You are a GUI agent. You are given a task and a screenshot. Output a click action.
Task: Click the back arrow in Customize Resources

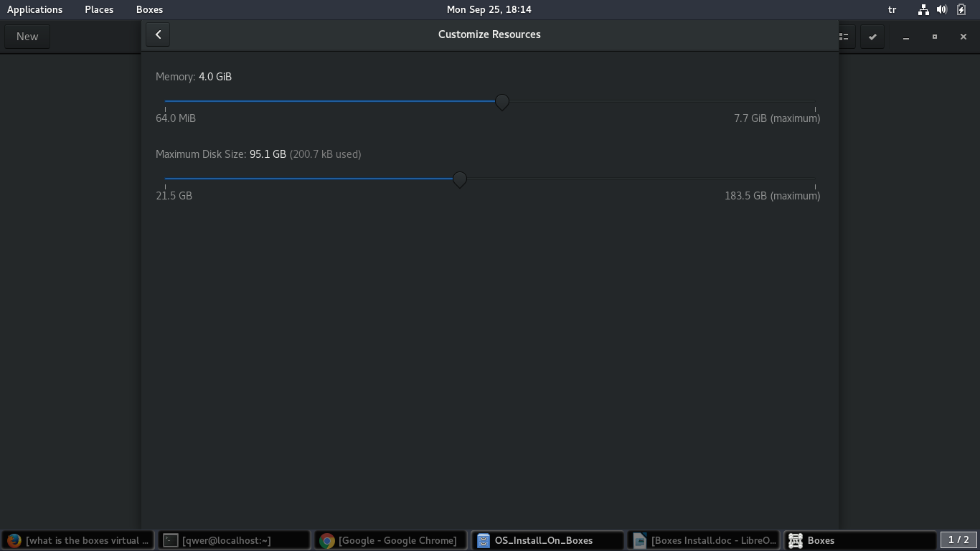pos(158,34)
